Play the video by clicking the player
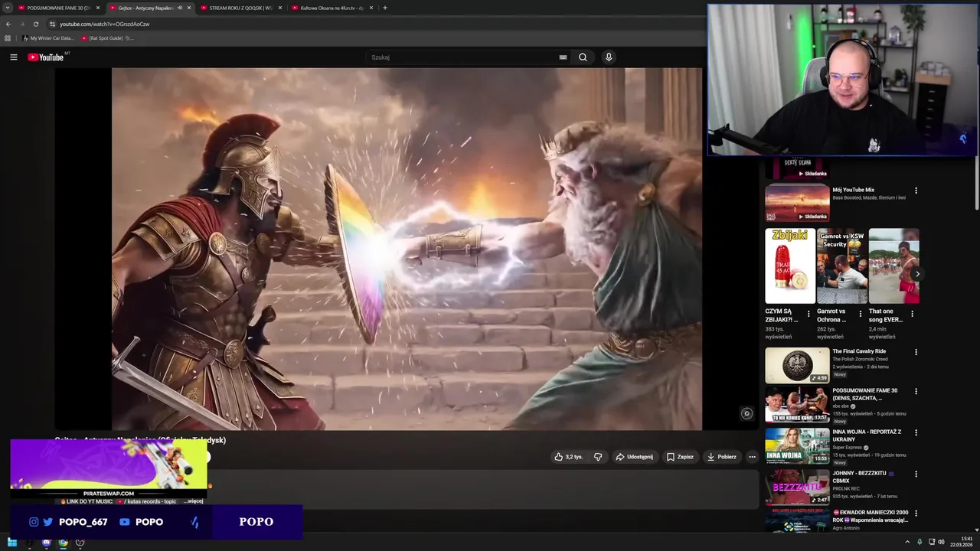 407,249
